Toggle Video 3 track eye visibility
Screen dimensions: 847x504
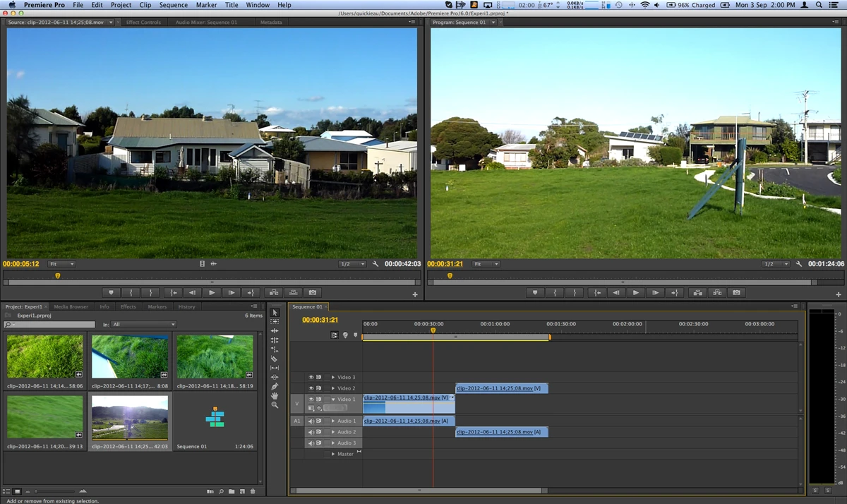tap(311, 377)
